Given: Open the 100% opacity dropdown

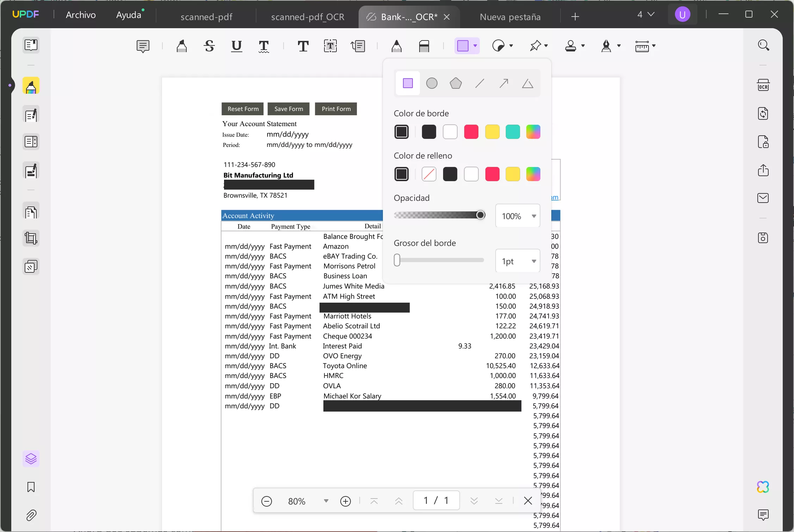Looking at the screenshot, I should pyautogui.click(x=518, y=216).
